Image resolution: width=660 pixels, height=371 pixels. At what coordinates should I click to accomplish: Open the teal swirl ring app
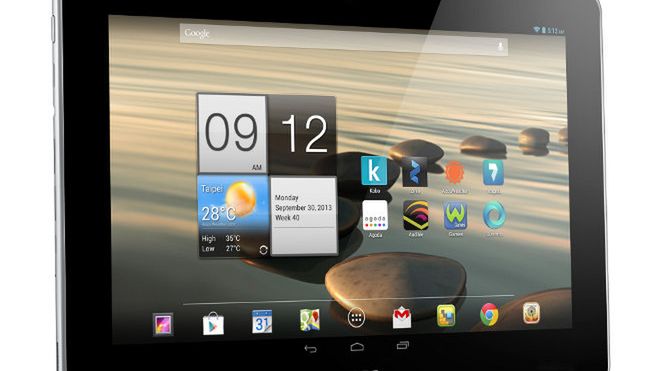pos(494,215)
